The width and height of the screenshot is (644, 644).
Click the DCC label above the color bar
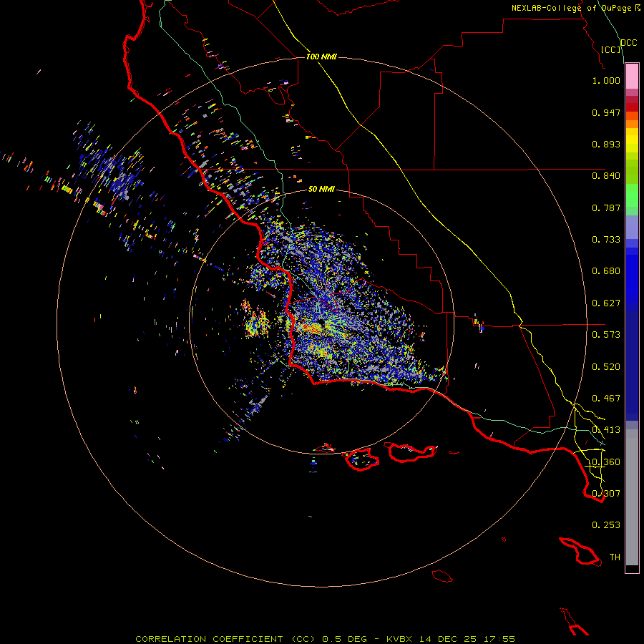point(629,43)
